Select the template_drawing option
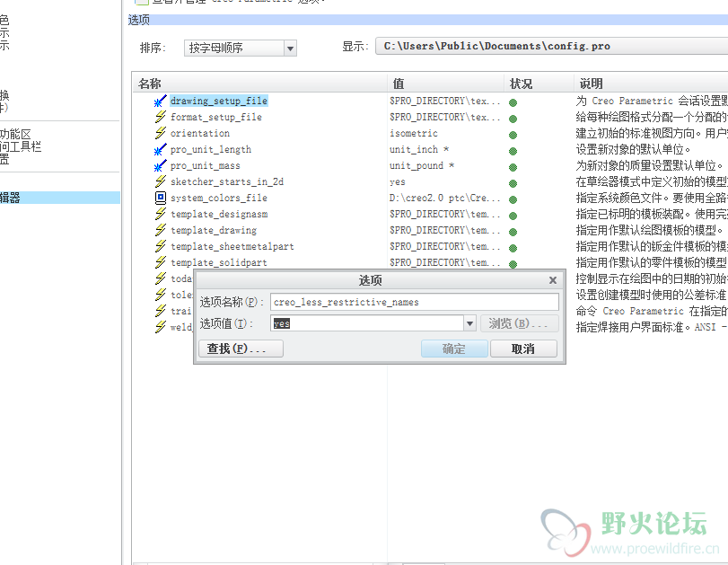Viewport: 728px width, 565px height. pyautogui.click(x=214, y=231)
